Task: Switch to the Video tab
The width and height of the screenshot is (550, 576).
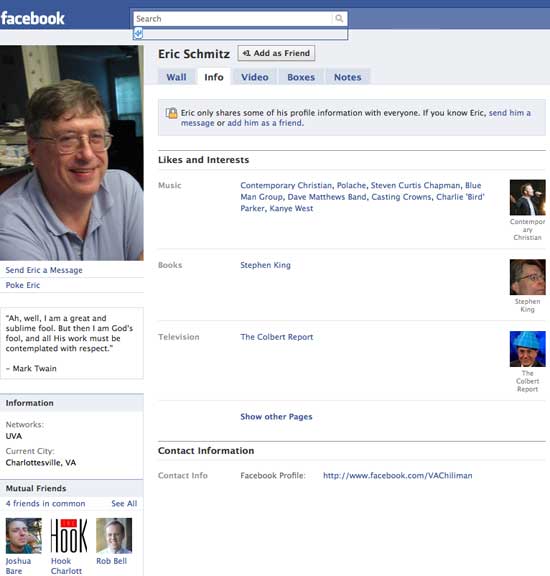Action: (x=255, y=77)
